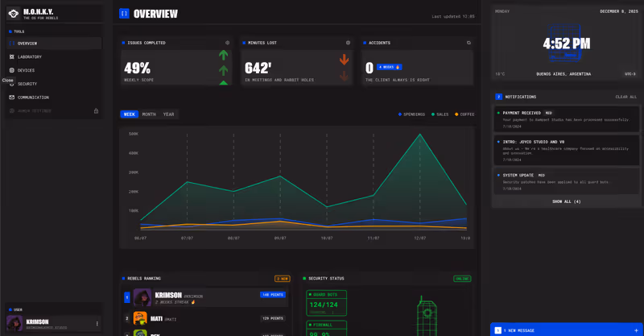
Task: Switch chart to Month view
Action: 149,114
